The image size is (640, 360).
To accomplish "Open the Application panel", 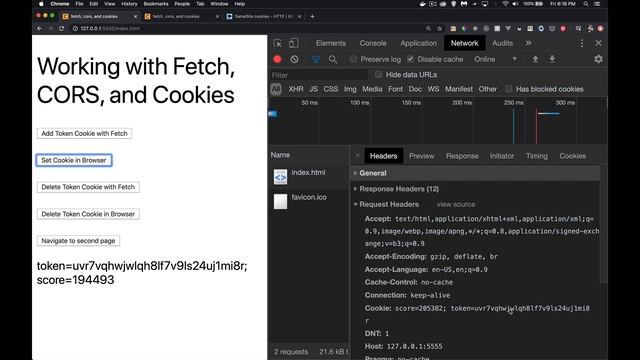I will [418, 43].
